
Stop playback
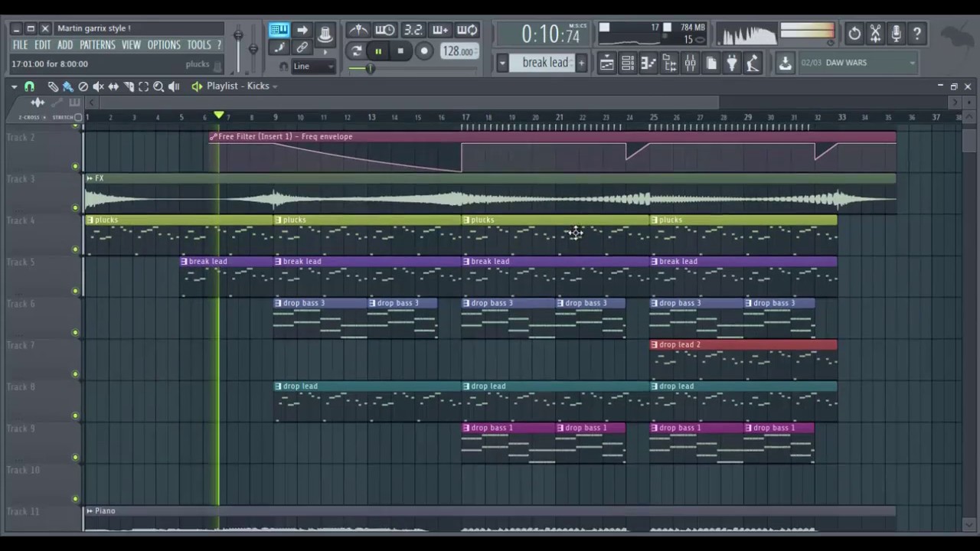400,51
